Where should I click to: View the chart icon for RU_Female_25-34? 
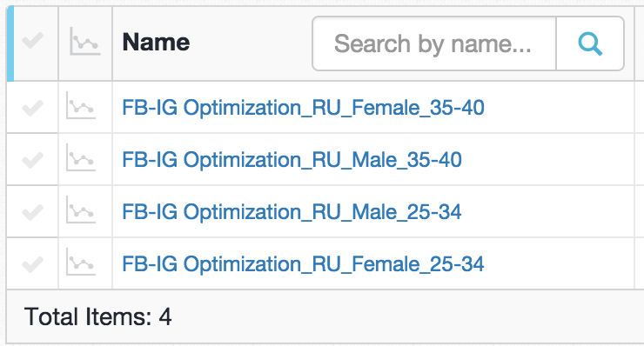81,262
